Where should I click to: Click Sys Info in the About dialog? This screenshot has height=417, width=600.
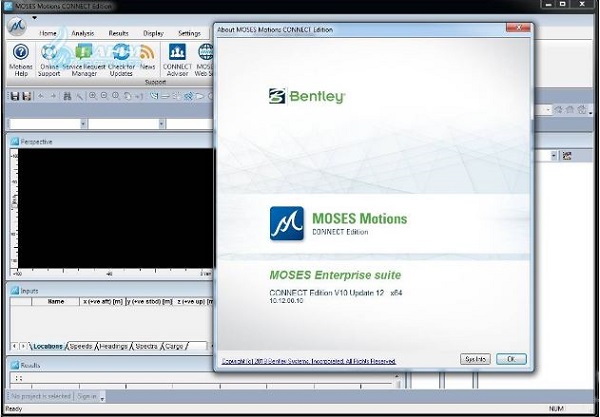click(475, 359)
